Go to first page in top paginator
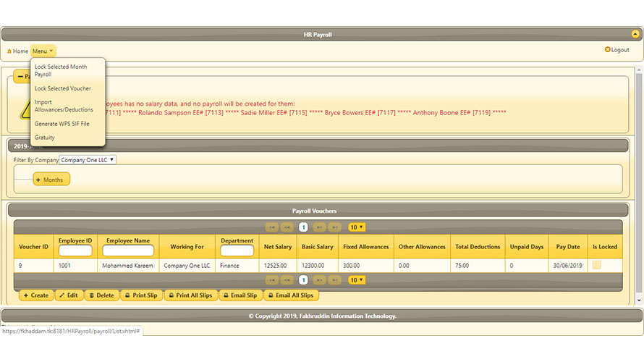644x362 pixels. (x=272, y=227)
